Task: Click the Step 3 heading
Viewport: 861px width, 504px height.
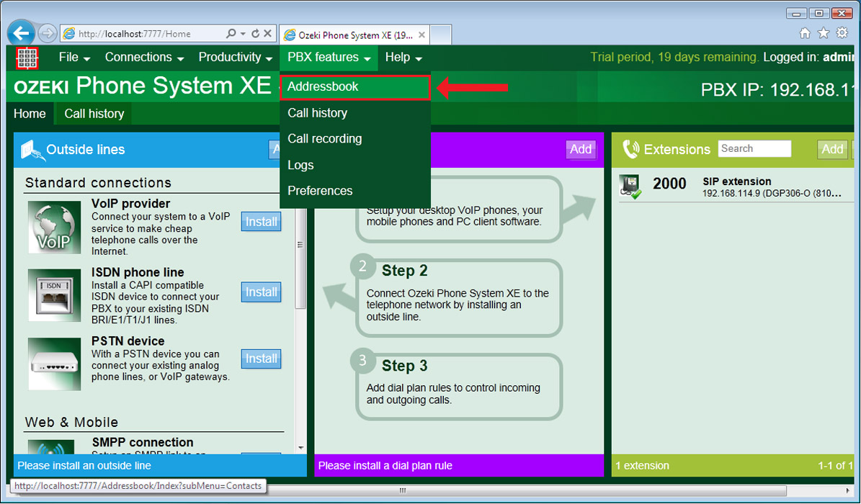Action: click(405, 366)
